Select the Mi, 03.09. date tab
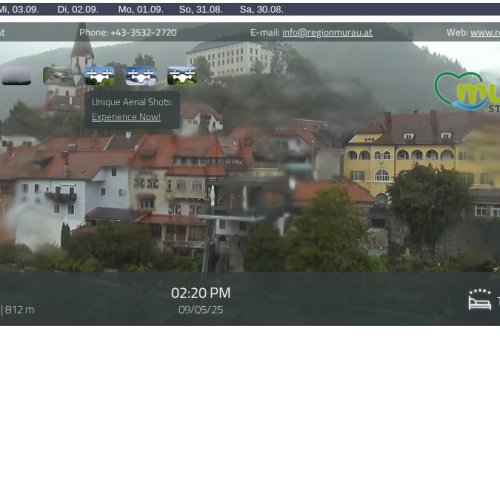Screen dimensions: 500x500 (x=19, y=10)
